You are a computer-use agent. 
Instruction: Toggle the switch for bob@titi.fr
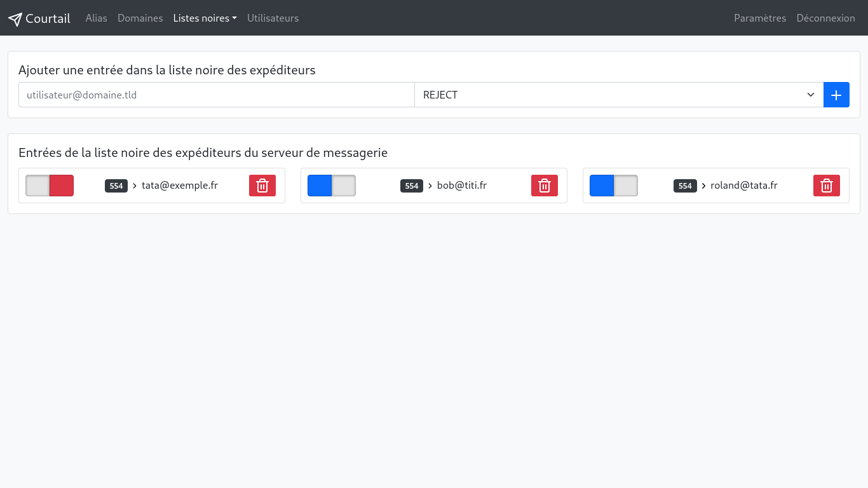click(332, 186)
